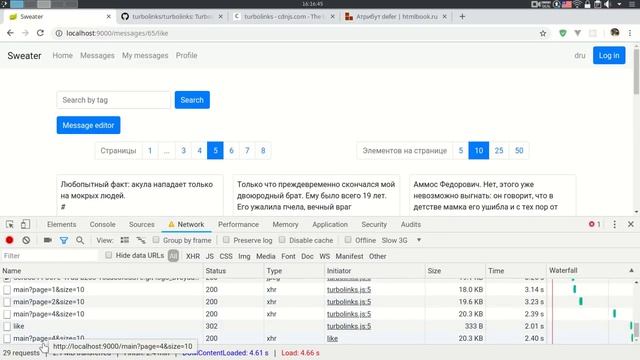
Task: Open the system tray volume icon
Action: [607, 4]
